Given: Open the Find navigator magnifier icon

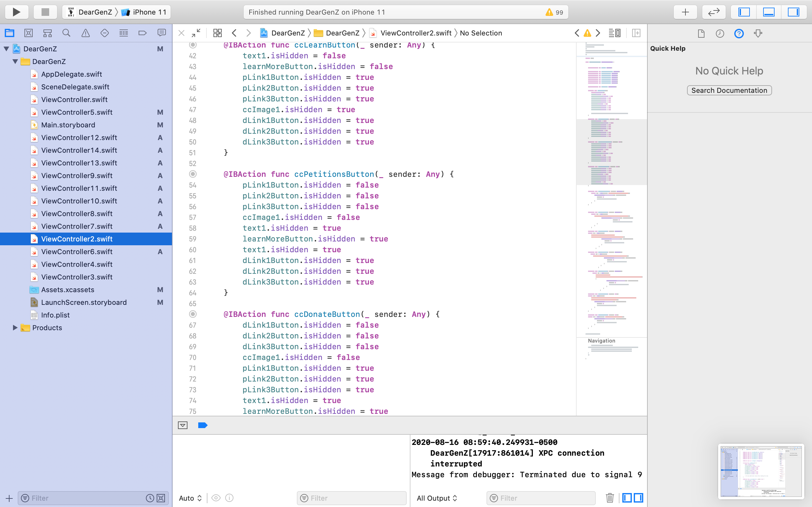Looking at the screenshot, I should pyautogui.click(x=66, y=33).
